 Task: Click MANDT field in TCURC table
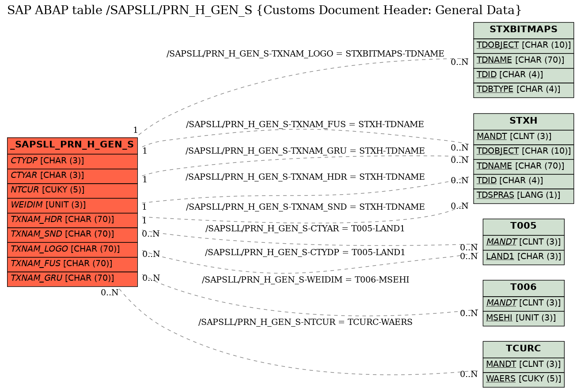click(x=524, y=365)
